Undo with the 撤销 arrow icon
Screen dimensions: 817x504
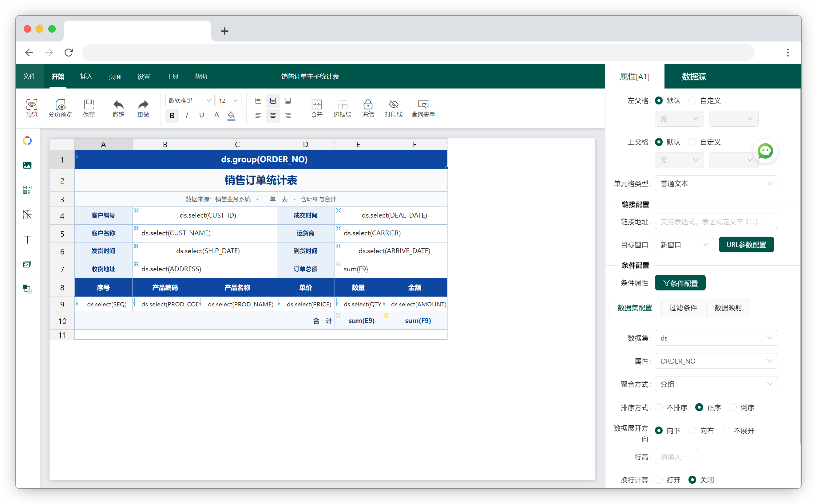[118, 108]
